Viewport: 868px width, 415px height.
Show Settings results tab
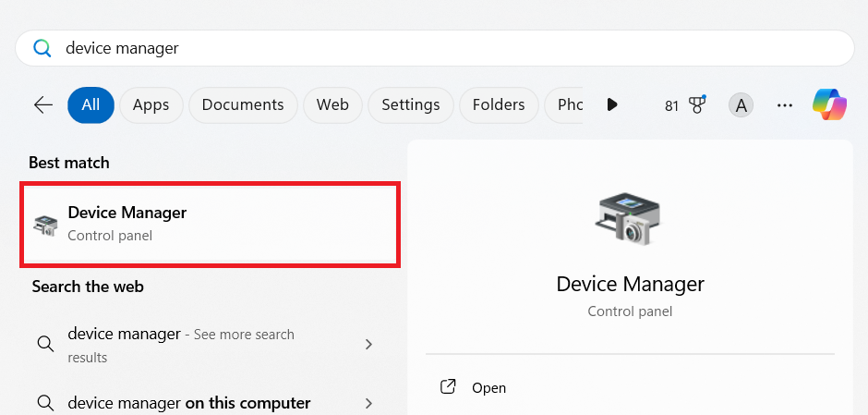[410, 105]
